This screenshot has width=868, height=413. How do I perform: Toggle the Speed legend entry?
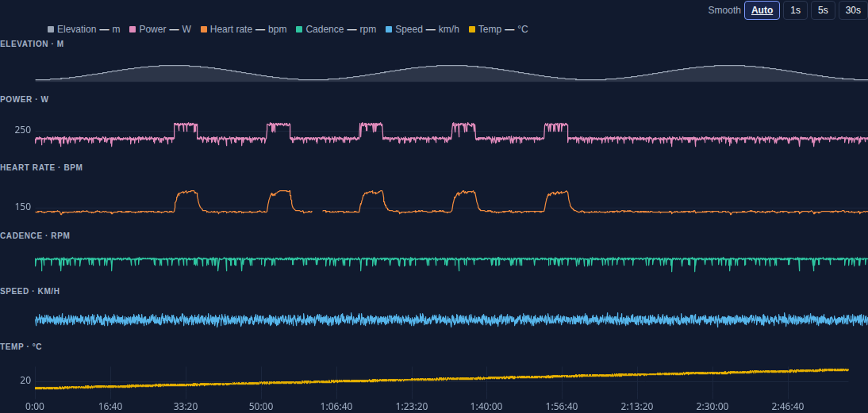pos(422,29)
